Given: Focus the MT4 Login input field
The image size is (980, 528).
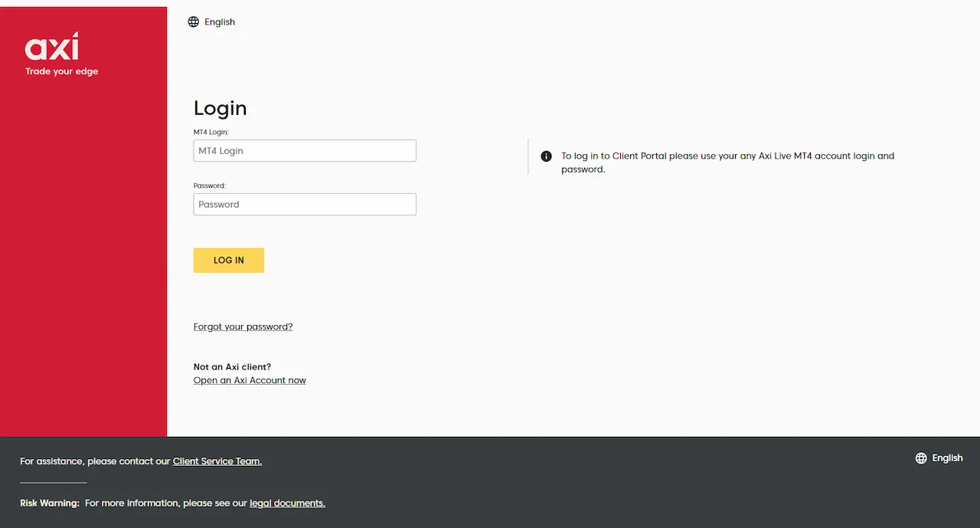Looking at the screenshot, I should pos(304,150).
